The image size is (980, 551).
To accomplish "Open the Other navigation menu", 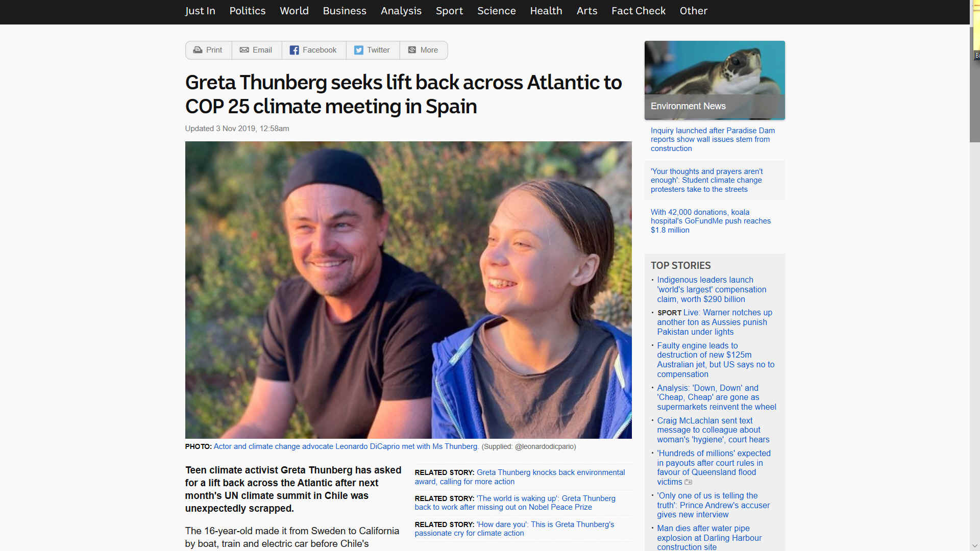I will click(693, 11).
